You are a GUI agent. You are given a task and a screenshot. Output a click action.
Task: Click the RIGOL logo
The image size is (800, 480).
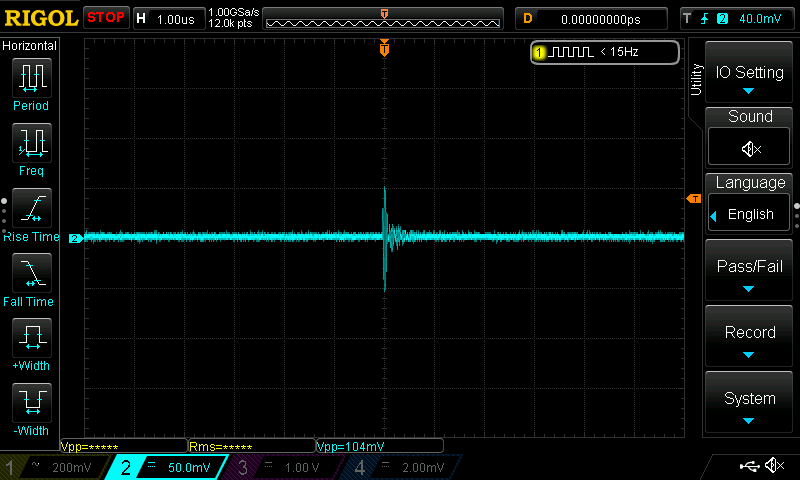[x=41, y=18]
